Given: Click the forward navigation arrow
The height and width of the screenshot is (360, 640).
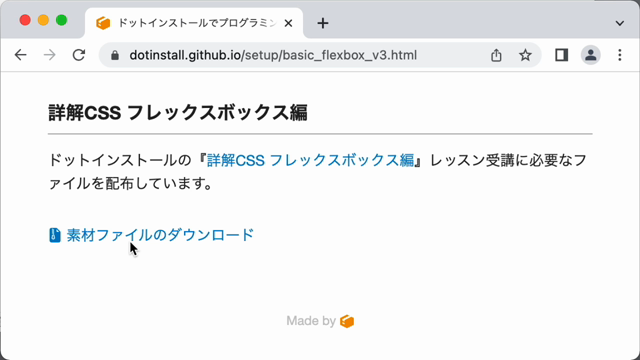Looking at the screenshot, I should tap(49, 55).
